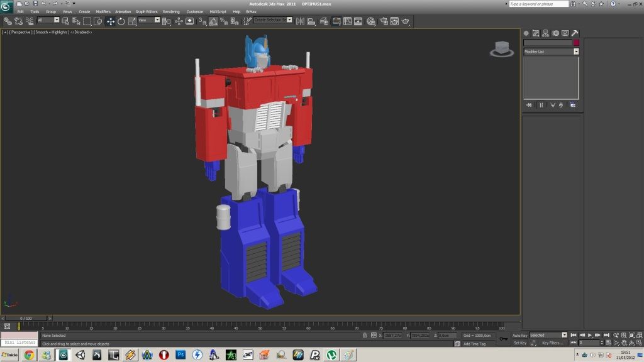Image resolution: width=644 pixels, height=362 pixels.
Task: Open the Graph Editors menu
Action: pyautogui.click(x=147, y=12)
